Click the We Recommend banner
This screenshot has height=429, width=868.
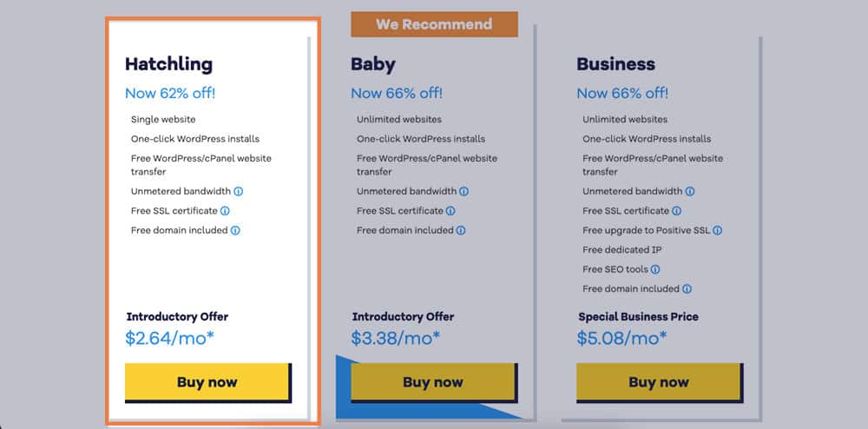pos(434,24)
